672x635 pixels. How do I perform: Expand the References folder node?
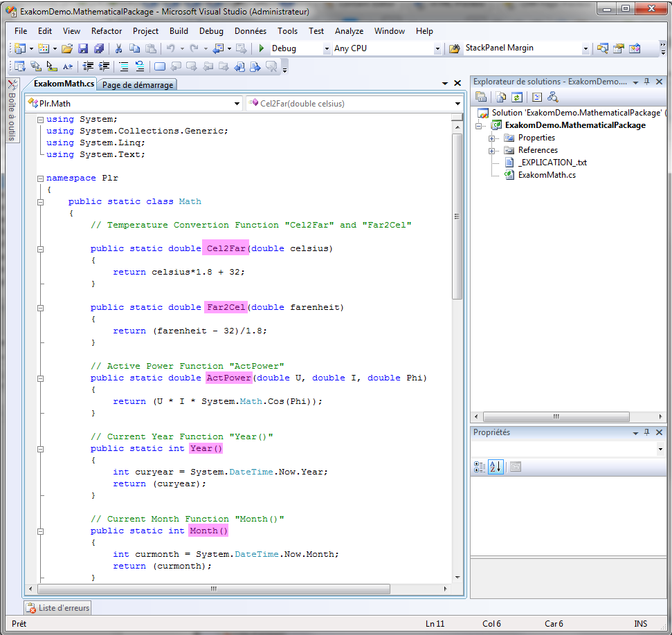pyautogui.click(x=491, y=151)
